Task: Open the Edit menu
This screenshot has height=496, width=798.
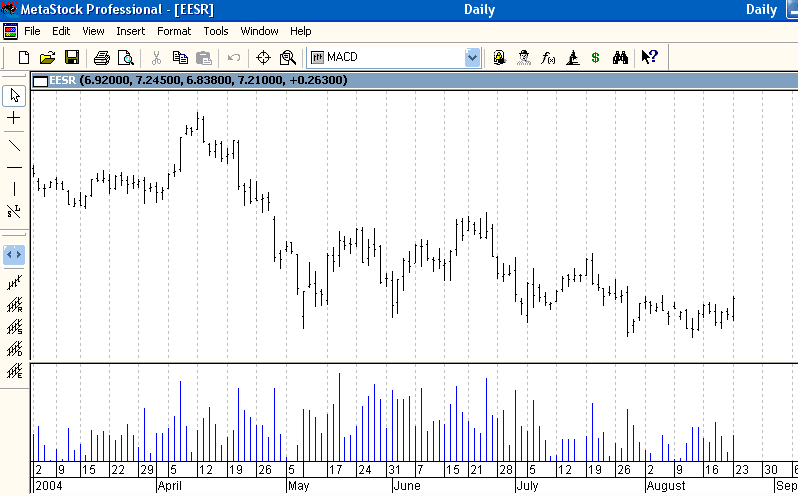Action: point(61,31)
